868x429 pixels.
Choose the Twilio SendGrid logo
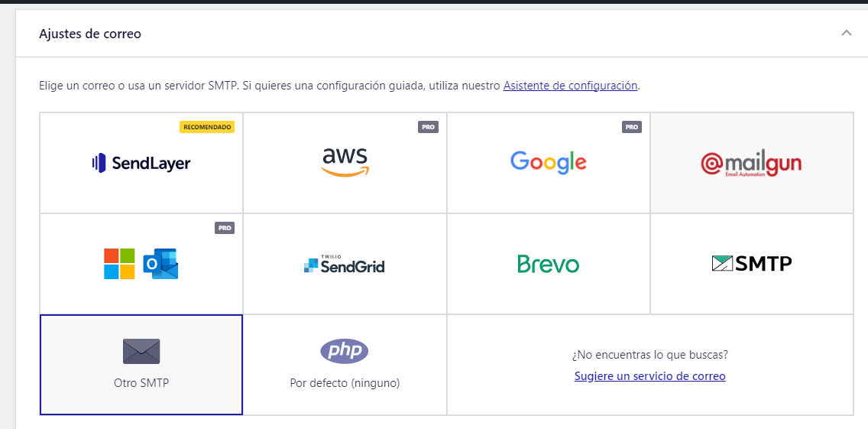click(x=345, y=265)
